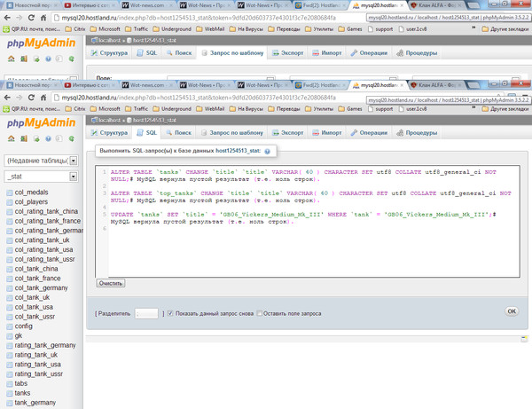Click table icon beside col_tank_france
Screen dimensions: 532x409
(x=10, y=279)
